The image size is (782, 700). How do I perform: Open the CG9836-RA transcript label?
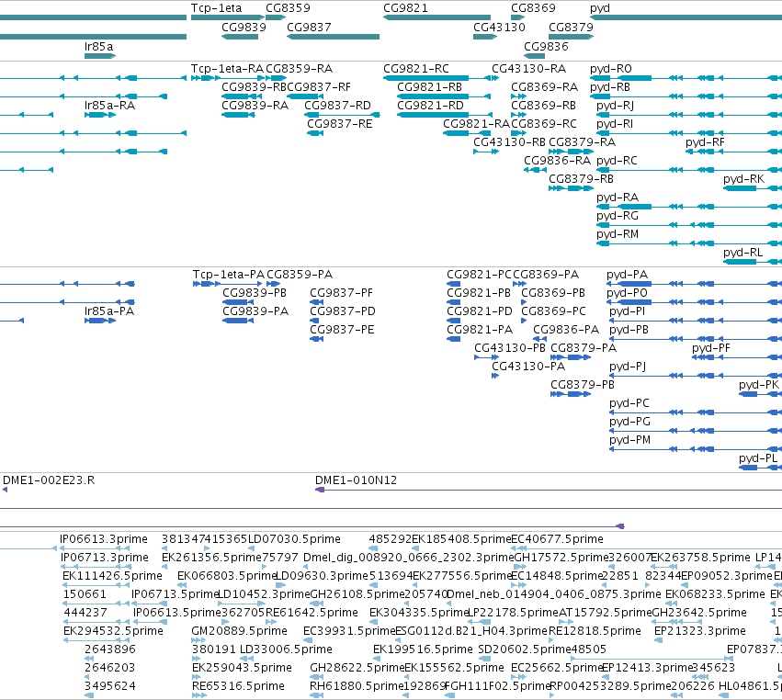(x=557, y=161)
